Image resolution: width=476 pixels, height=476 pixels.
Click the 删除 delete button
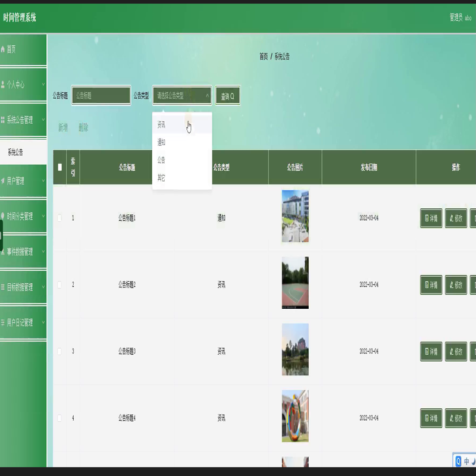(83, 127)
